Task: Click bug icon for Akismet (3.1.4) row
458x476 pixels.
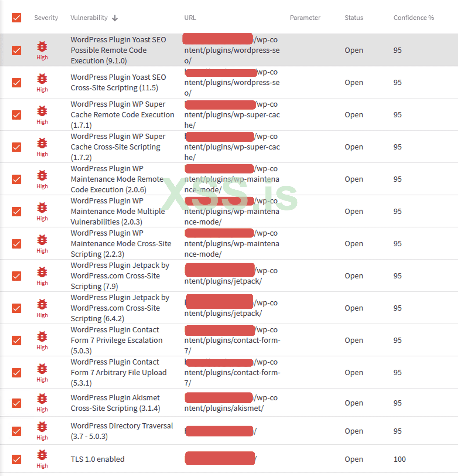Action: (x=42, y=399)
